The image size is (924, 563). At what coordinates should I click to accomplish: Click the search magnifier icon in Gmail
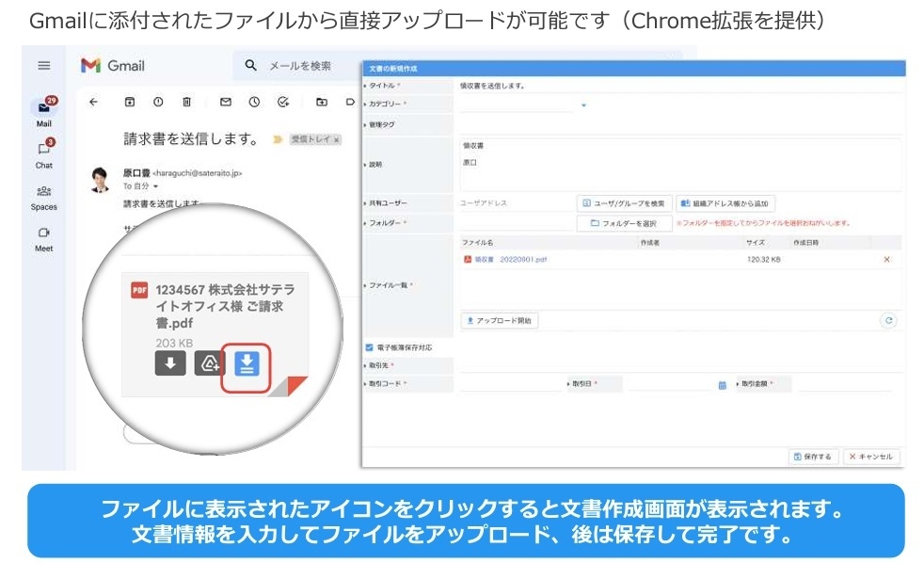(x=252, y=66)
